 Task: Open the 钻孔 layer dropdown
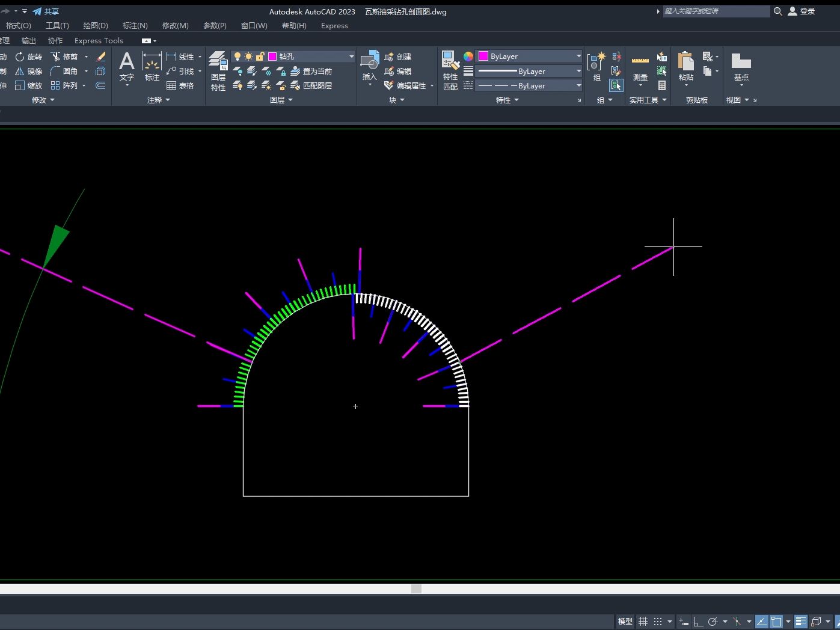pos(351,57)
